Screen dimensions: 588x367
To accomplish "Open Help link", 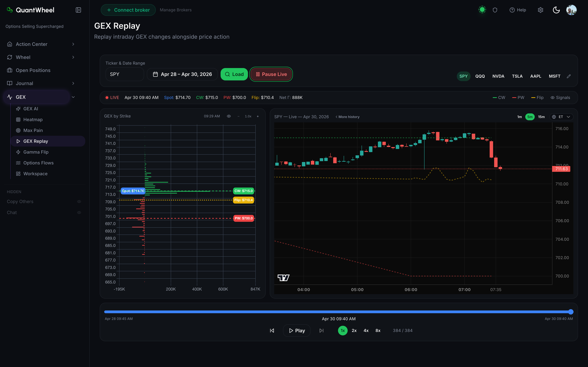I will tap(518, 10).
